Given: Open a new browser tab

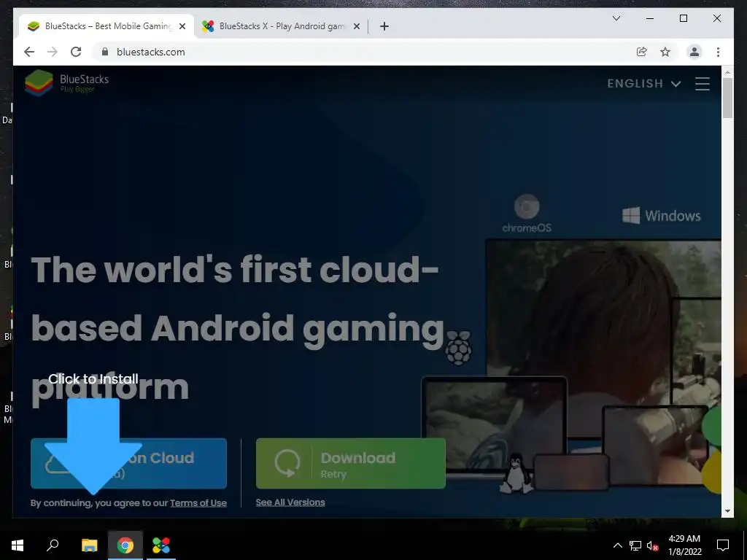Looking at the screenshot, I should point(384,26).
